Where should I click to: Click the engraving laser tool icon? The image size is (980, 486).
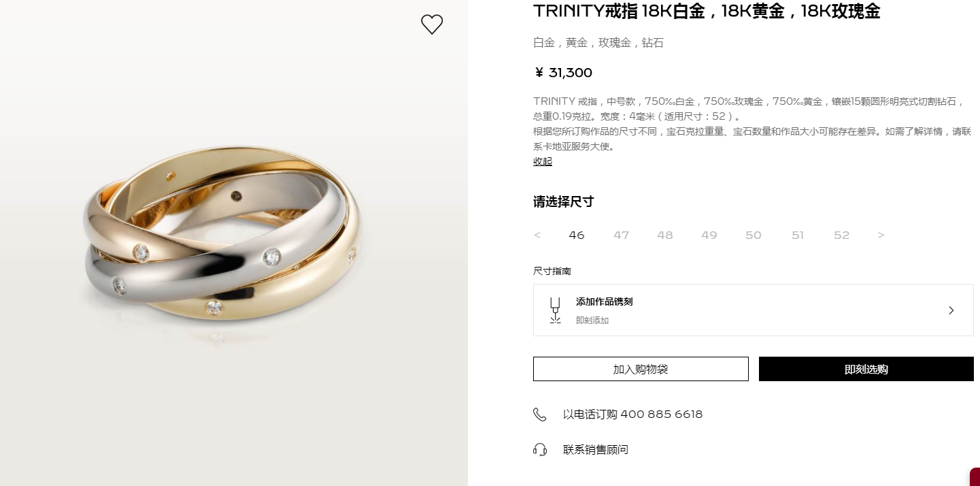(555, 310)
